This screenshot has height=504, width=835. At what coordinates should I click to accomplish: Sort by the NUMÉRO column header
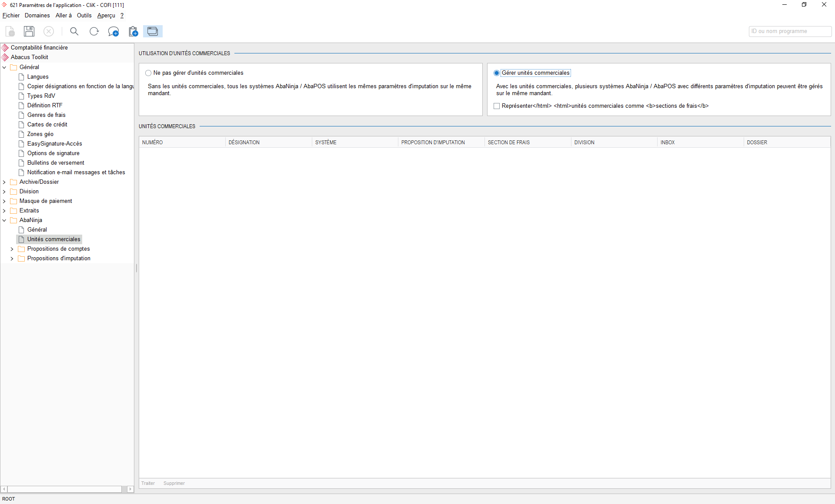[x=182, y=143]
